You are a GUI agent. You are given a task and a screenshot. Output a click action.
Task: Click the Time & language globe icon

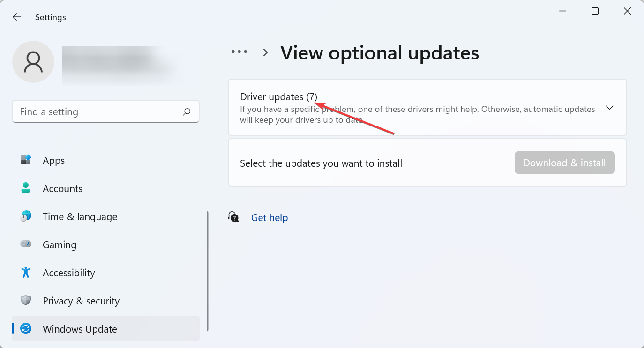click(x=26, y=216)
